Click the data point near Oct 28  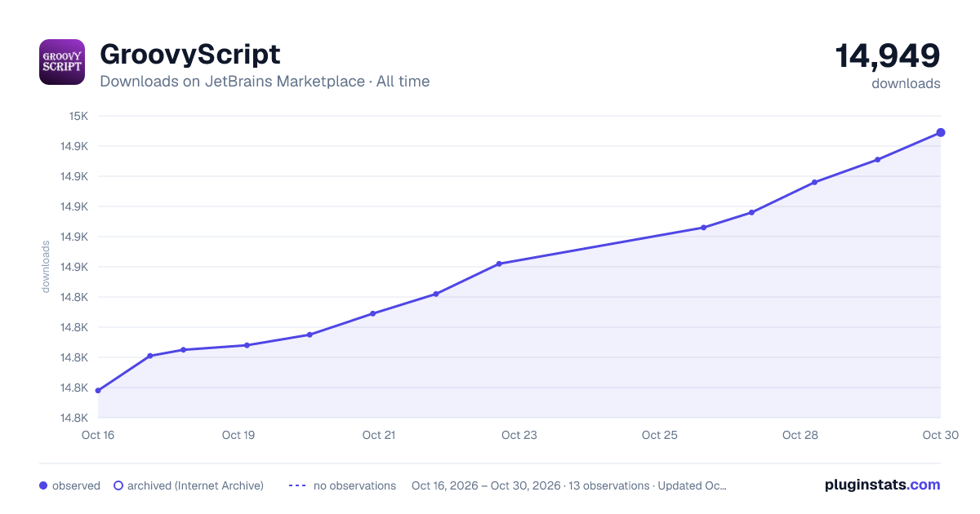tap(815, 182)
